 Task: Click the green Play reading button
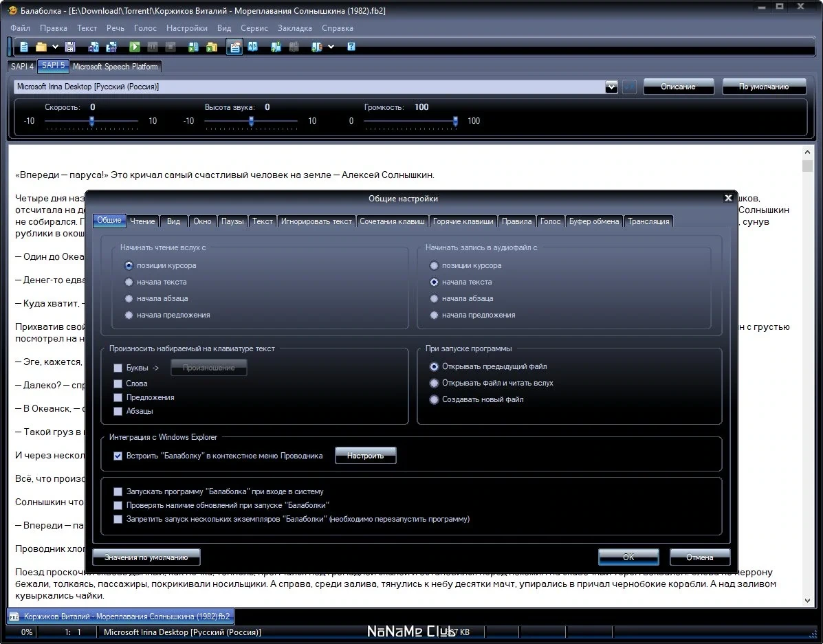point(135,47)
